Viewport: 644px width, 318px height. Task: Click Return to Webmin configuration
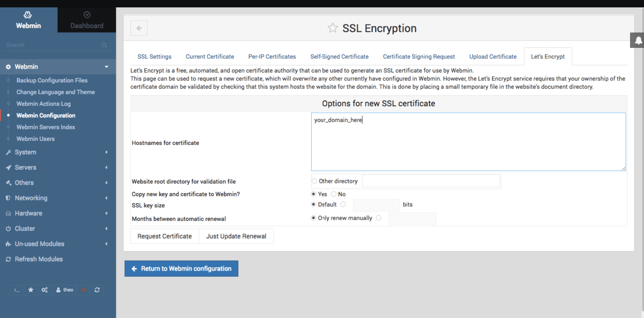(181, 268)
